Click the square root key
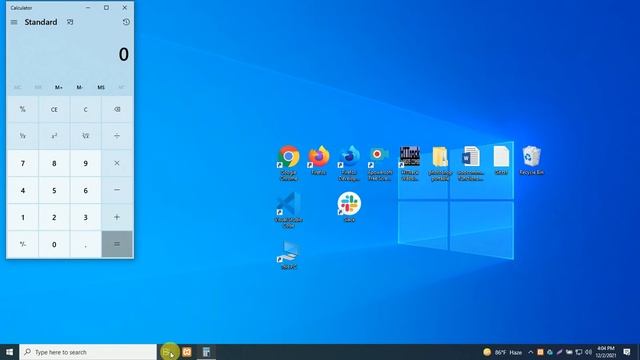 86,136
